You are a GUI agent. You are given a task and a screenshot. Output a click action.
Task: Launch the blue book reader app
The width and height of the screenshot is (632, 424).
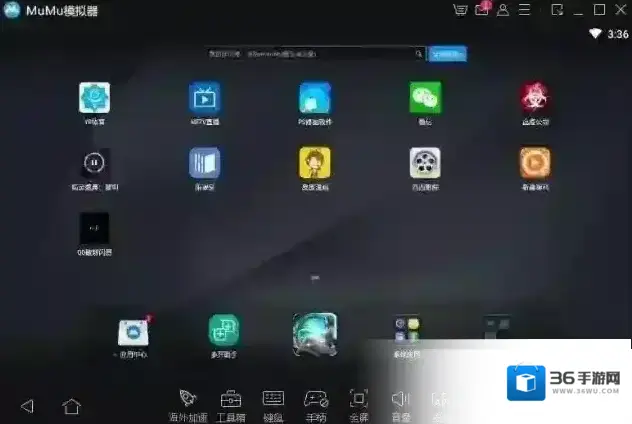click(205, 163)
